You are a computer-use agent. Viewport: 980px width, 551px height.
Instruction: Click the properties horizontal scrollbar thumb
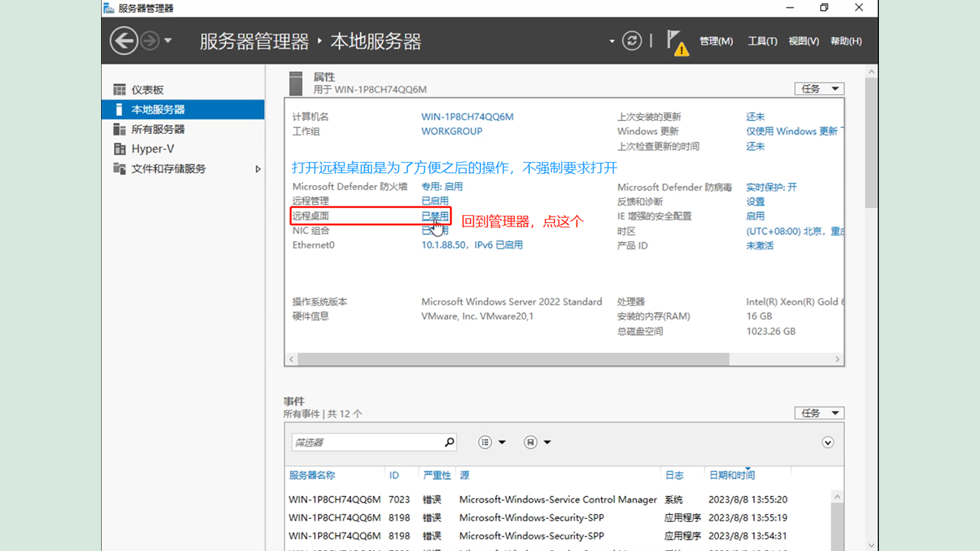click(512, 359)
